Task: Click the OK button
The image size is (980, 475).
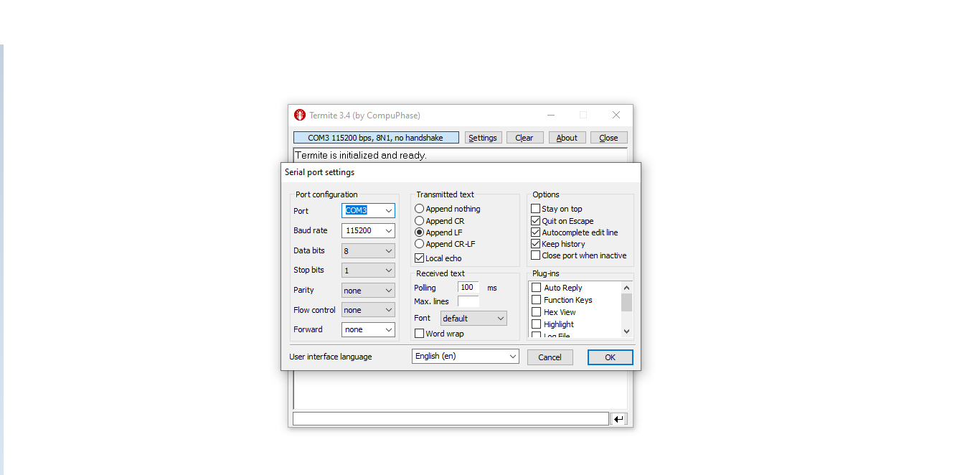Action: [x=610, y=357]
